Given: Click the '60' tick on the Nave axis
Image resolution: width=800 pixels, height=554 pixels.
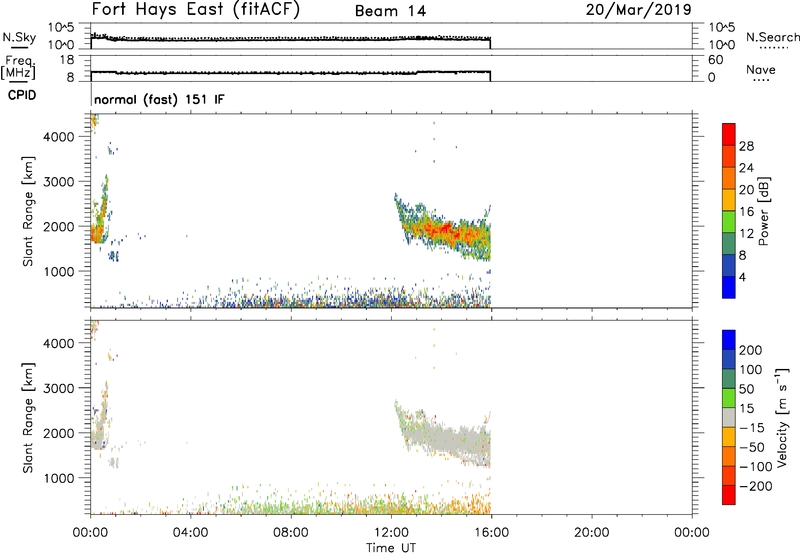Looking at the screenshot, I should (715, 60).
